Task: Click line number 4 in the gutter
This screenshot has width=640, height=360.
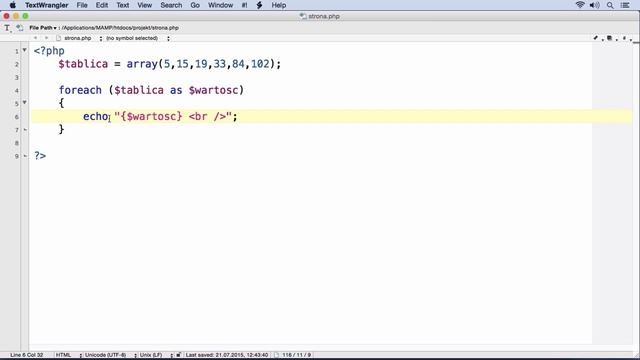Action: point(17,91)
